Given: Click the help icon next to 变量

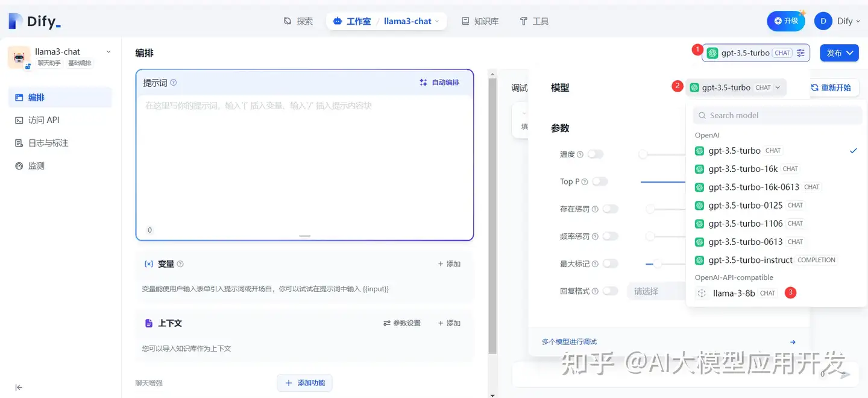Looking at the screenshot, I should pos(180,264).
